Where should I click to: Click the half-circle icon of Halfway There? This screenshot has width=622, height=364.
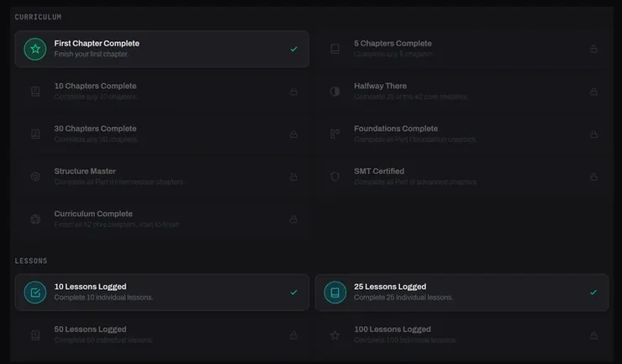pos(335,92)
